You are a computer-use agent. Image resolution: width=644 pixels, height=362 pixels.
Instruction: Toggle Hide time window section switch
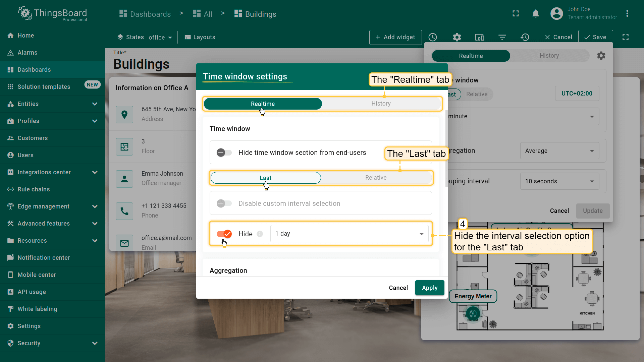(x=224, y=153)
